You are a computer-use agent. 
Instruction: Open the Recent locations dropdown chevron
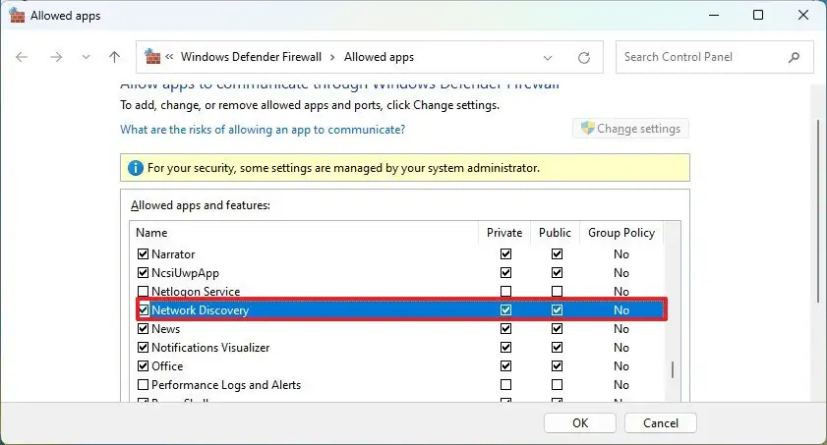pyautogui.click(x=86, y=57)
